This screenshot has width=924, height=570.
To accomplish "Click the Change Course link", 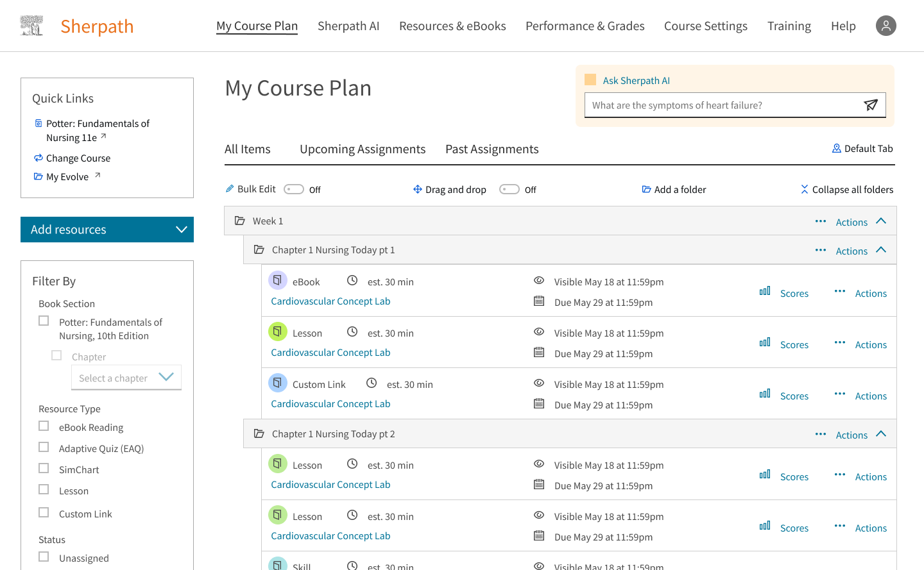I will pos(78,158).
